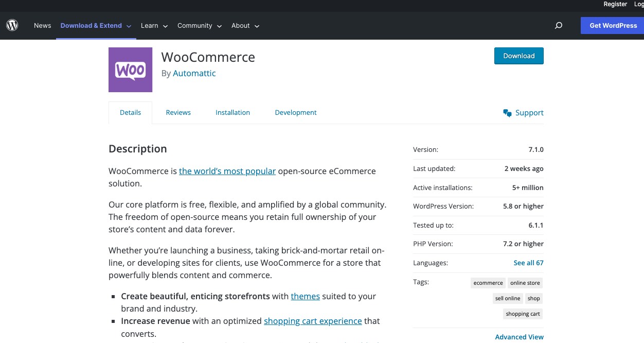
Task: Click the WooCommerce plugin logo
Action: (x=130, y=70)
